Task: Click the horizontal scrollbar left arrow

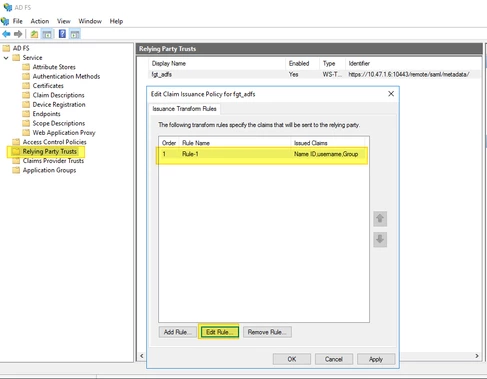Action: pos(142,356)
